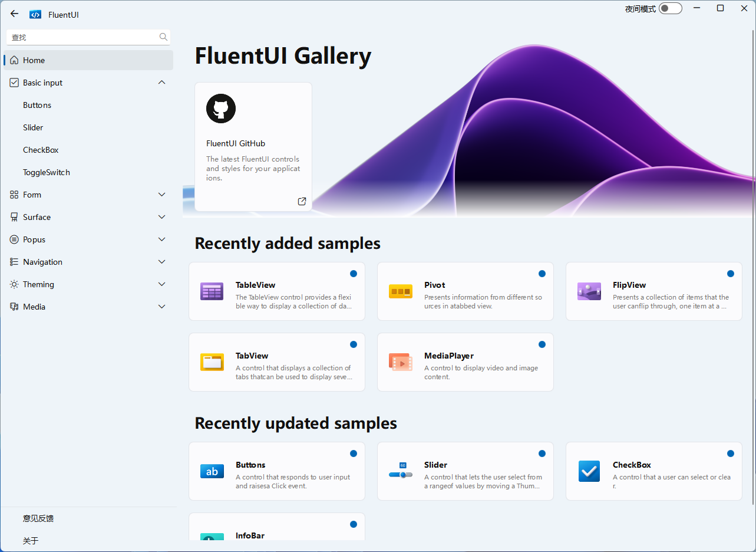756x552 pixels.
Task: Click the 'FluentUI Gallery' heading
Action: pos(283,55)
